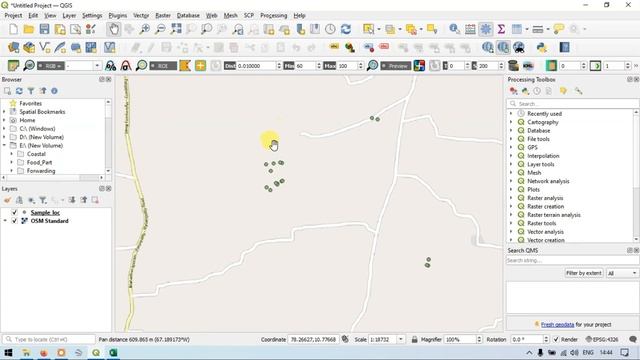Toggle the SCP RGB display button
The width and height of the screenshot is (640, 360).
(x=51, y=66)
